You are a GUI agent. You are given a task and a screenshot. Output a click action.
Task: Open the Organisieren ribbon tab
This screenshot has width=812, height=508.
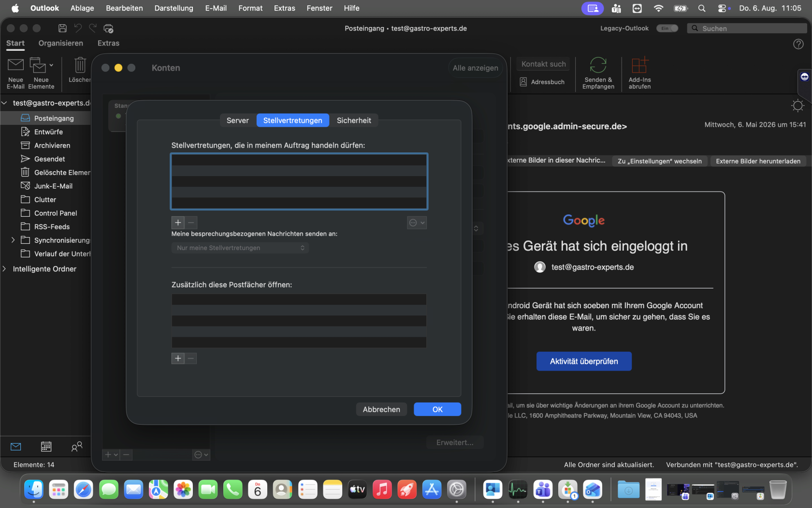tap(61, 43)
